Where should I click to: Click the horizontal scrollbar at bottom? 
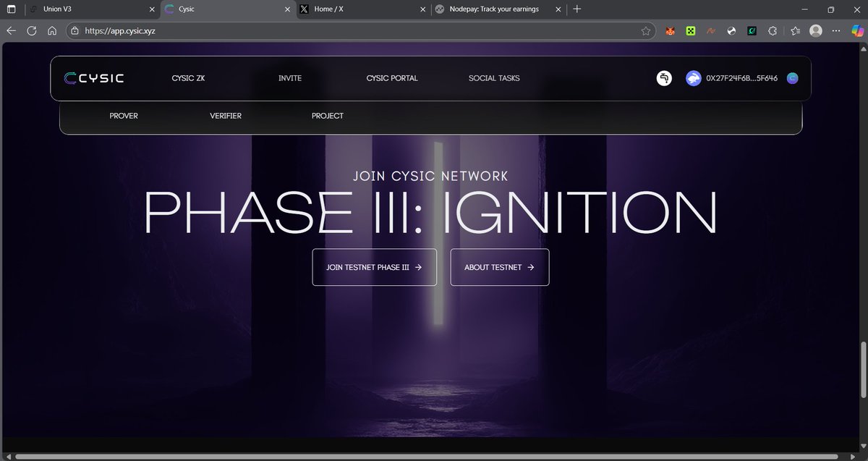tap(428, 457)
